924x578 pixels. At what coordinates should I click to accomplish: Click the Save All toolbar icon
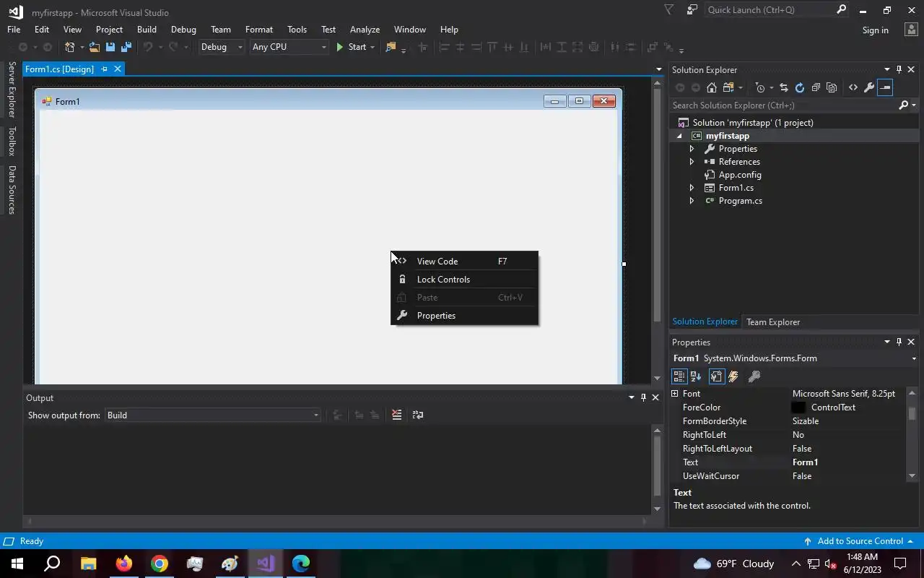coord(126,47)
